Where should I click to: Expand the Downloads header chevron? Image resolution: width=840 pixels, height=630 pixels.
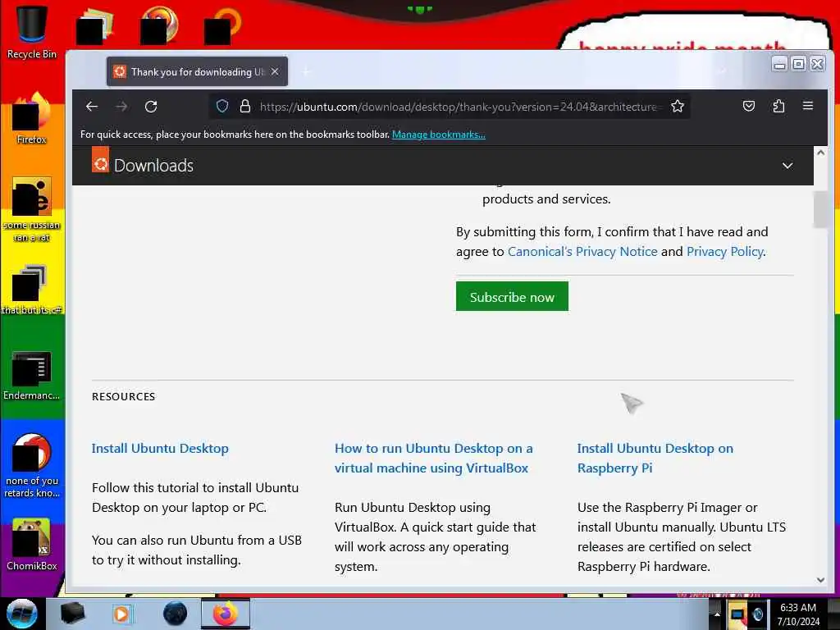pyautogui.click(x=787, y=166)
